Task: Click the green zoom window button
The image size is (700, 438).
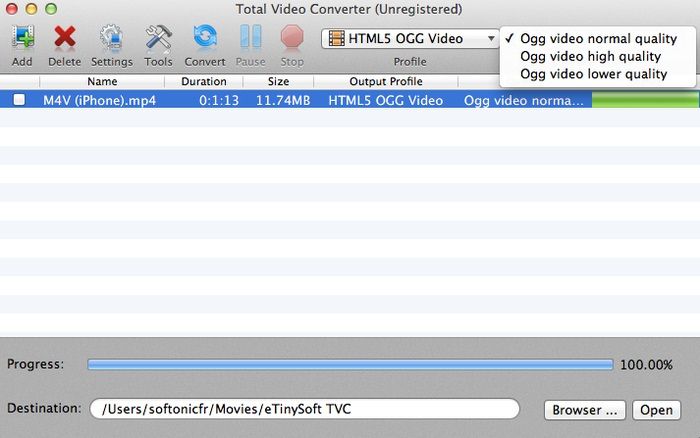Action: tap(51, 8)
